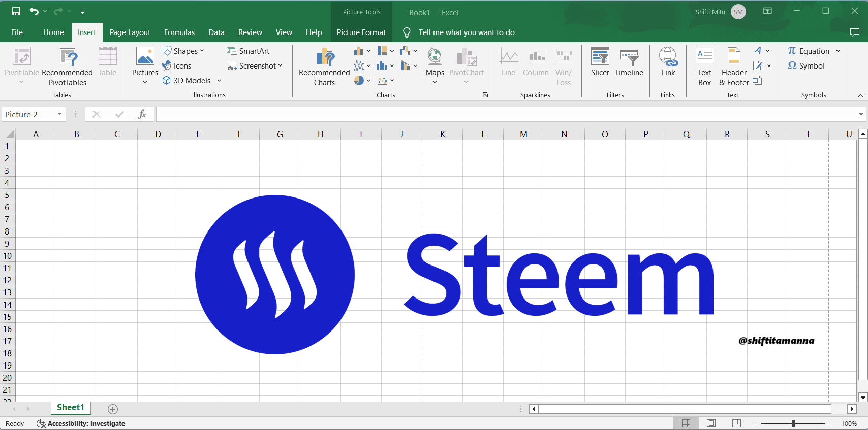The height and width of the screenshot is (430, 868).
Task: Open the Name Box dropdown arrow
Action: pyautogui.click(x=59, y=114)
